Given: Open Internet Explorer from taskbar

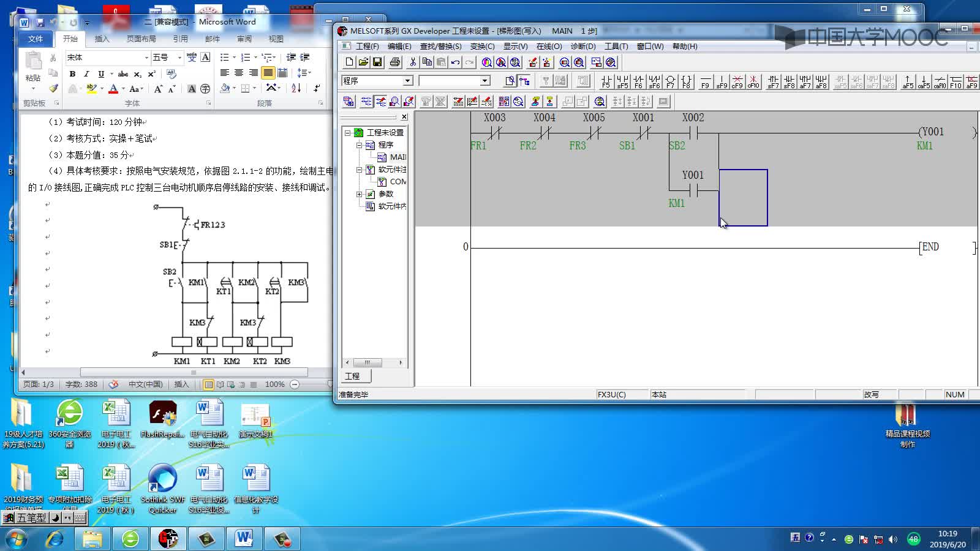Looking at the screenshot, I should pos(55,539).
